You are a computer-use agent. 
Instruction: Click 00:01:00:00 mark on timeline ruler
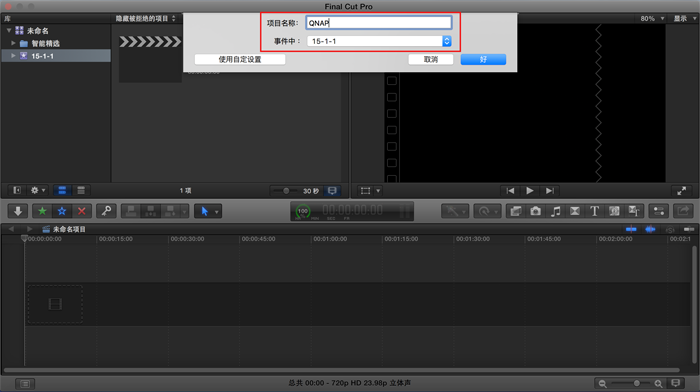point(329,239)
